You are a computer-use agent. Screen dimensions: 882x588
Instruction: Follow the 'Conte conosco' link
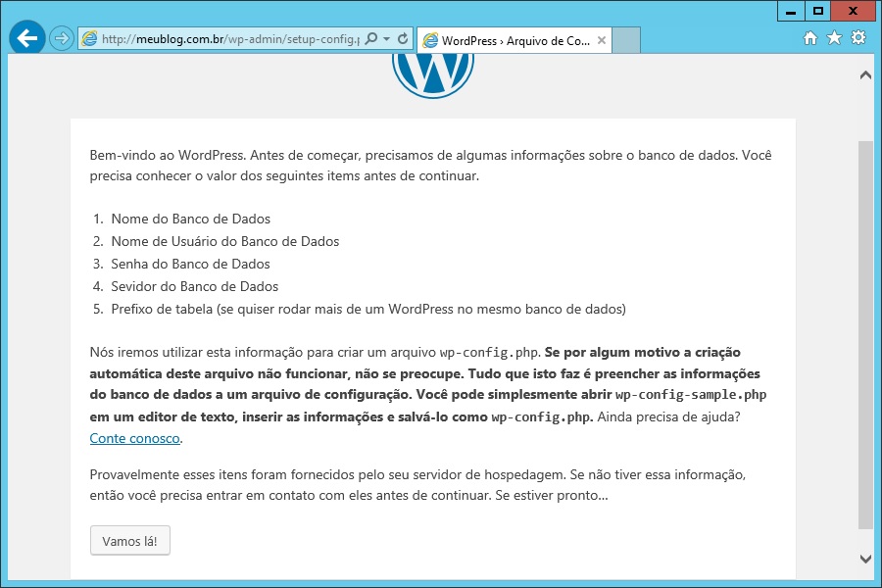coord(135,438)
